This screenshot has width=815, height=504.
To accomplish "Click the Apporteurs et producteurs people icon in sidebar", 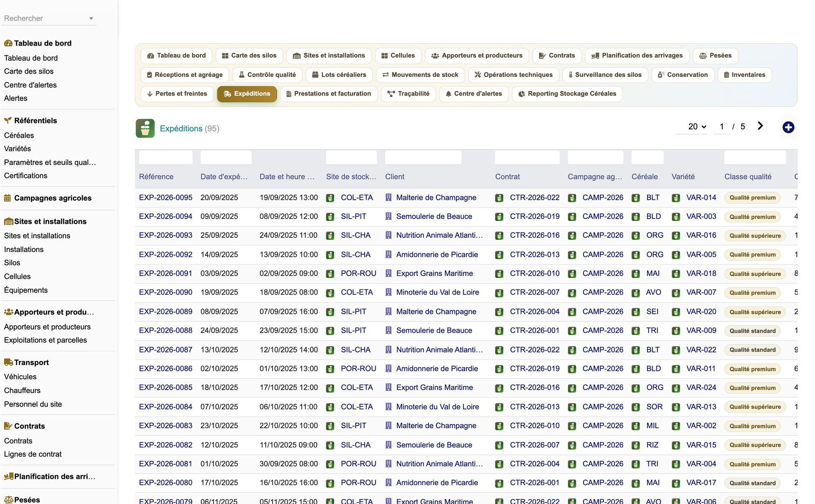I will click(x=8, y=312).
